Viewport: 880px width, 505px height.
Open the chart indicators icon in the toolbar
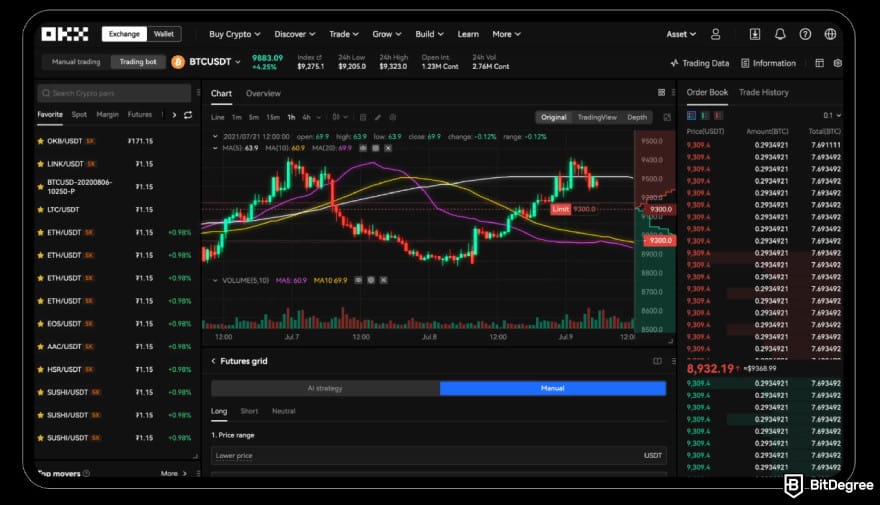pos(363,117)
